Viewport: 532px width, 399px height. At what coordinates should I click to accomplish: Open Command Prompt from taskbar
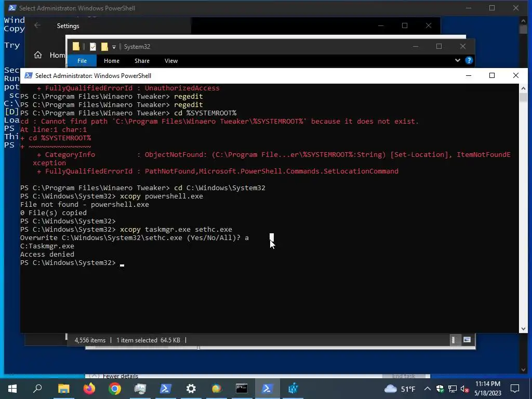pyautogui.click(x=242, y=389)
